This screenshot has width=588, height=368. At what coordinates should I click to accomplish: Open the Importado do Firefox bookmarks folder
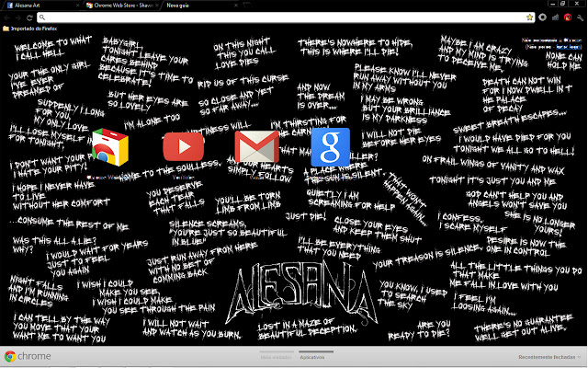[x=30, y=29]
